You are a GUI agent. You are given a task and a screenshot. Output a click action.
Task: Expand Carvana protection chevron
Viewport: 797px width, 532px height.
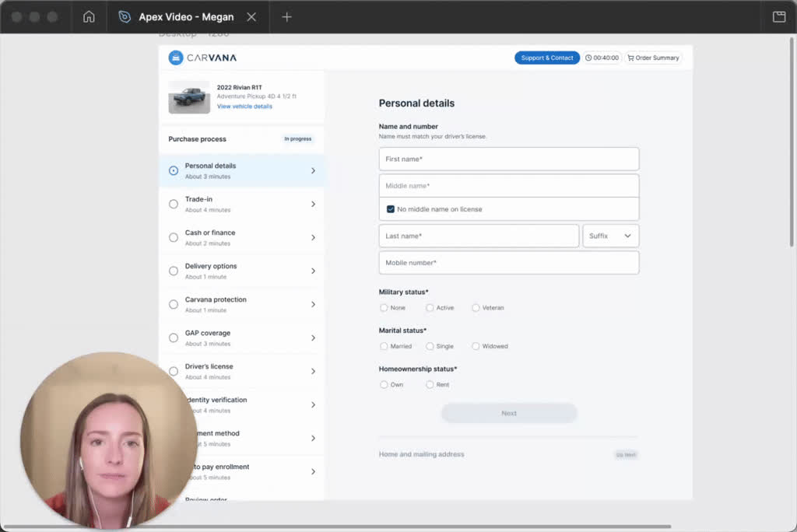313,304
